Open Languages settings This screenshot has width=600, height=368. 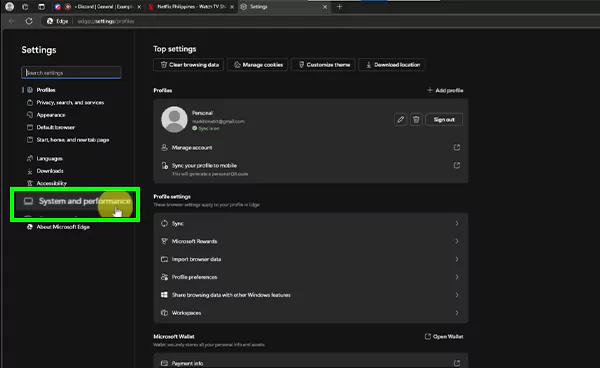pyautogui.click(x=49, y=158)
